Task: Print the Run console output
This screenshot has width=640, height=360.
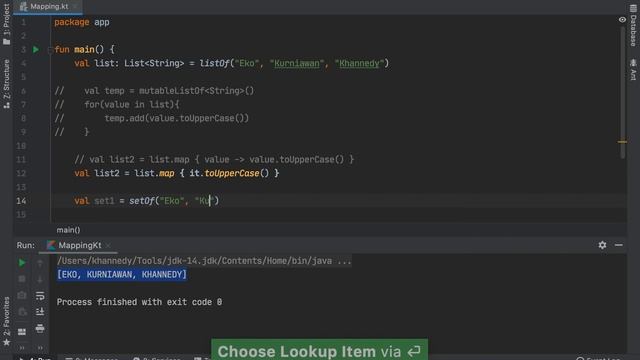Action: (x=40, y=328)
